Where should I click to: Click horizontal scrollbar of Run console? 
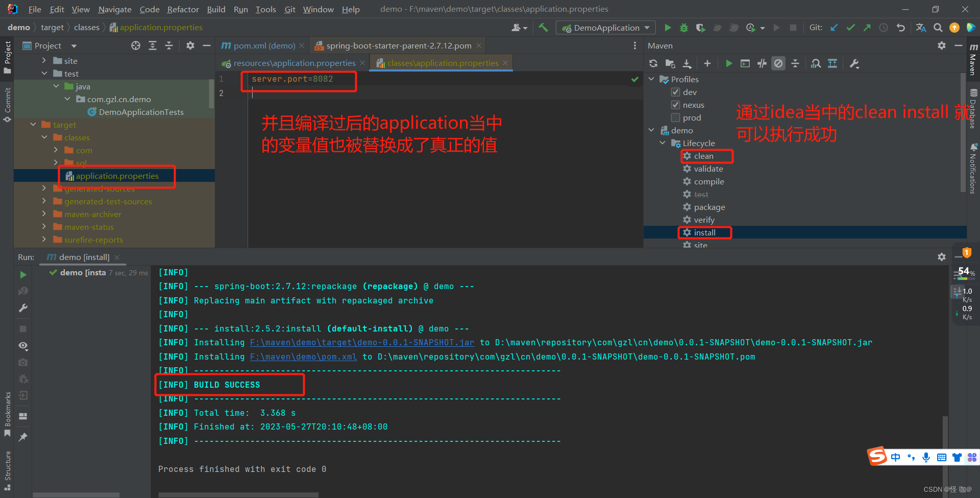[238, 495]
